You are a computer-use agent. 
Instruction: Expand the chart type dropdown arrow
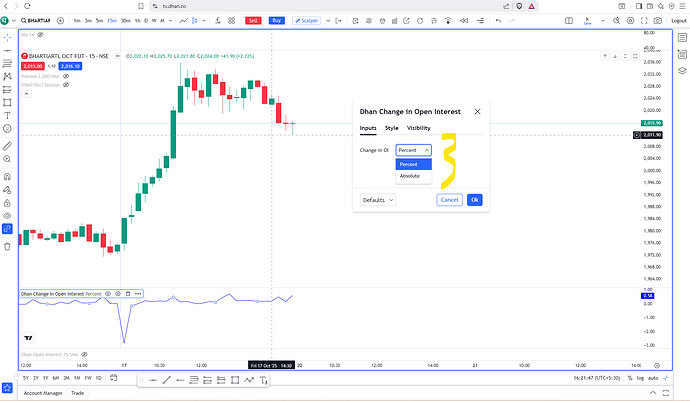tap(204, 21)
